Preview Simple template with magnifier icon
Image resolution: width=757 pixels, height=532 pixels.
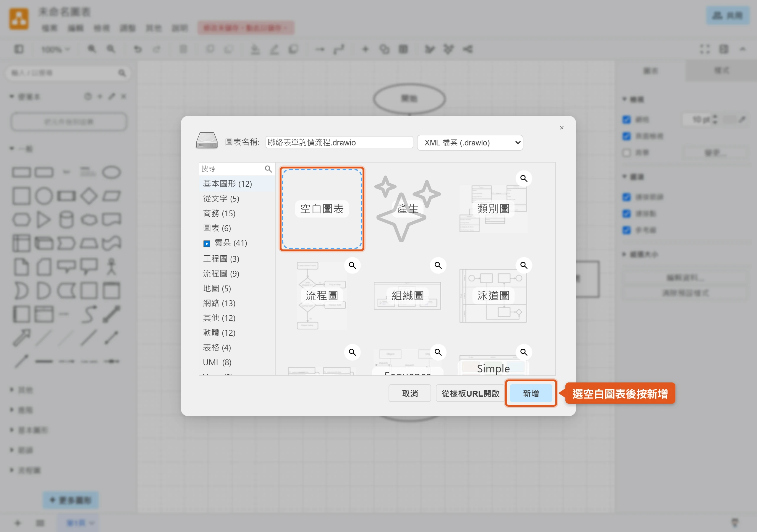point(524,352)
